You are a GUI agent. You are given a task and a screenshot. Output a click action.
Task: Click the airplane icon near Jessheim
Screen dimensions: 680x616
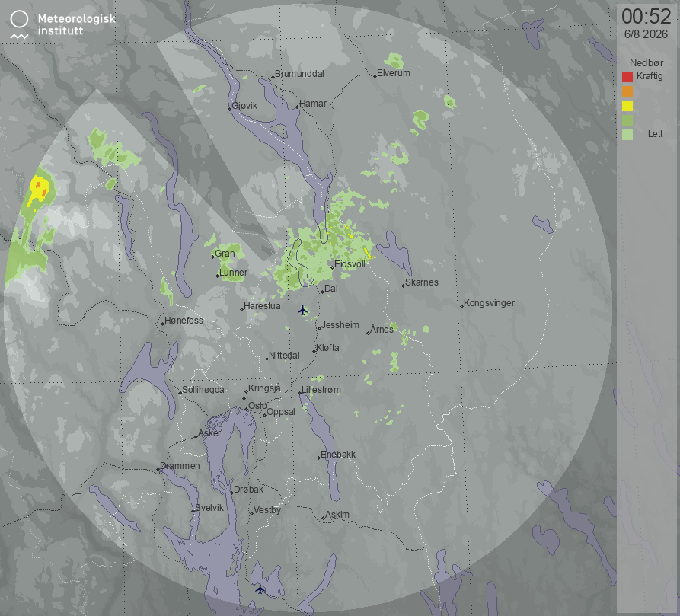point(303,311)
